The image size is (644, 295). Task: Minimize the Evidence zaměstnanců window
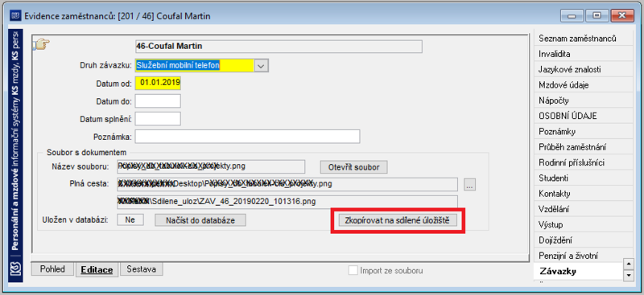pos(572,16)
